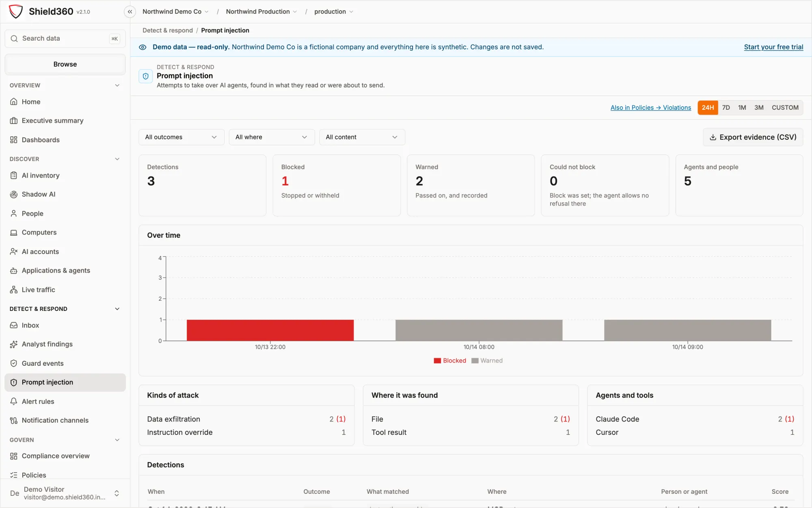Open AI accounts
Image resolution: width=812 pixels, height=508 pixels.
point(65,252)
